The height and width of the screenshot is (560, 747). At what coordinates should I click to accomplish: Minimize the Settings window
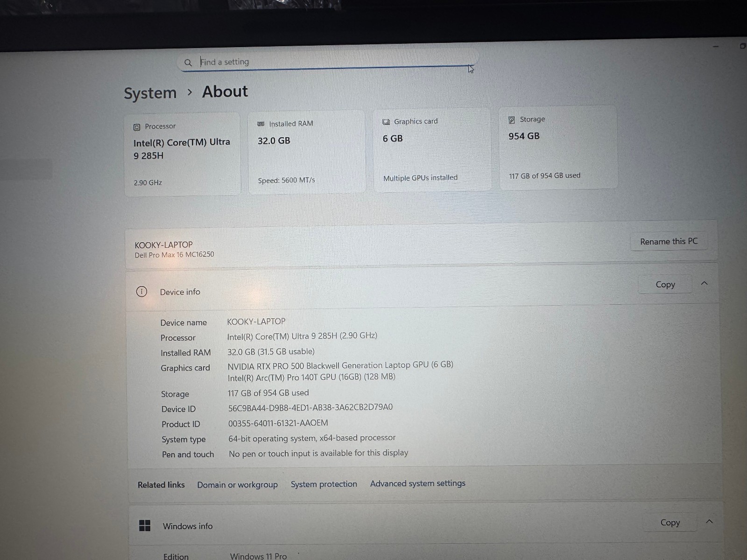pos(716,47)
